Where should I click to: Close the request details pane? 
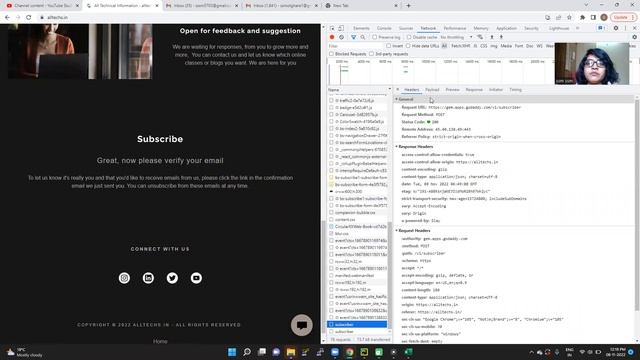[x=398, y=89]
